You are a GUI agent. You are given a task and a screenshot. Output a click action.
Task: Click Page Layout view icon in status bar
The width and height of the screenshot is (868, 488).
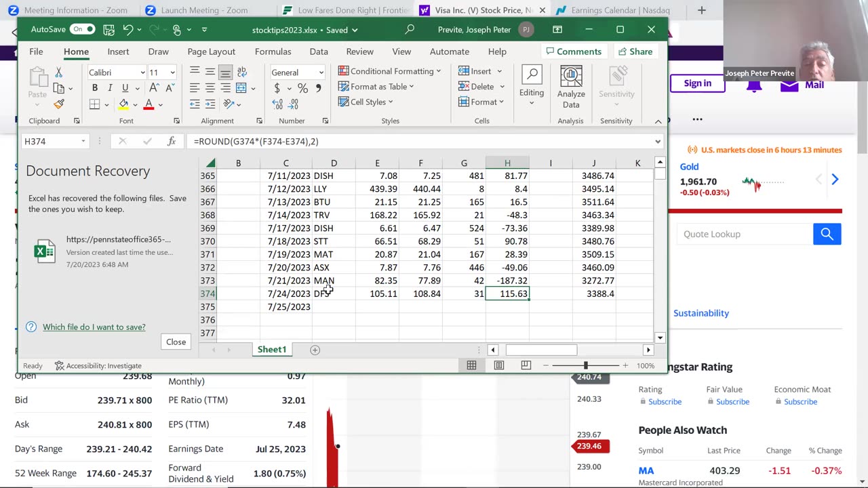(499, 365)
